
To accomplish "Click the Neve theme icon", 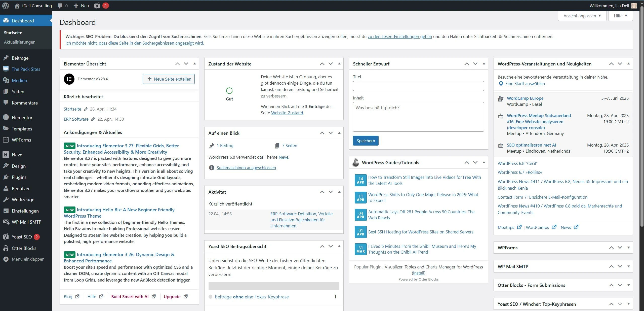I will (x=6, y=155).
